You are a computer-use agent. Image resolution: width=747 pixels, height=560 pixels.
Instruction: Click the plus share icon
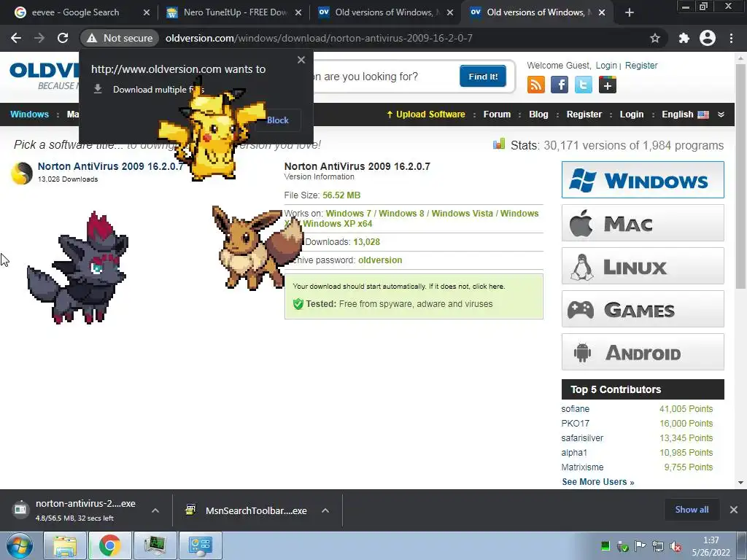coord(608,85)
